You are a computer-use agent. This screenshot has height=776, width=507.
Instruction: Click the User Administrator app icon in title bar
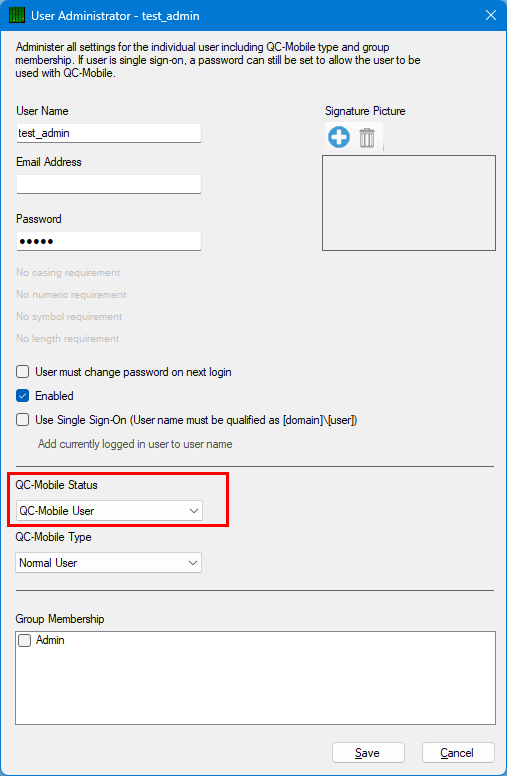pyautogui.click(x=17, y=15)
